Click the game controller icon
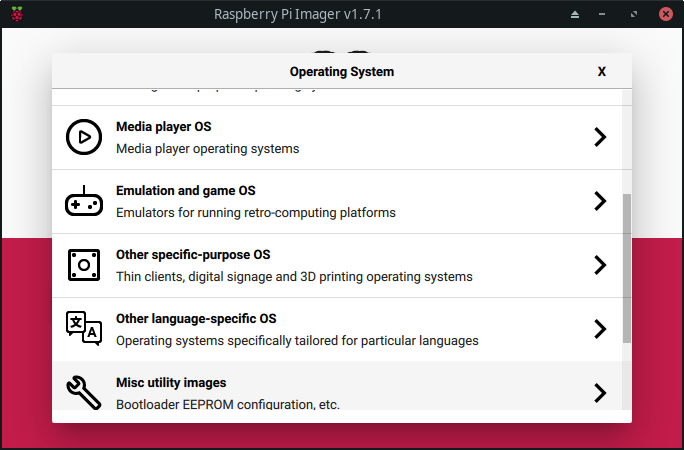 click(83, 201)
